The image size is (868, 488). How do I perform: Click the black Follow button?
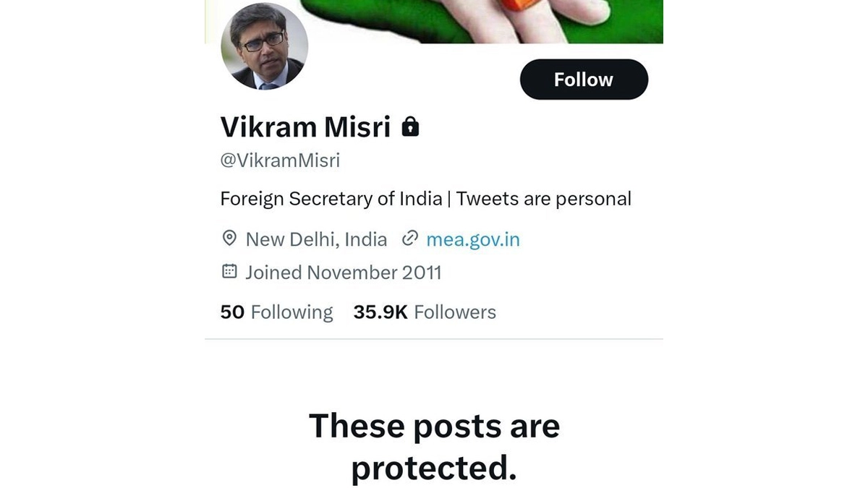tap(584, 80)
